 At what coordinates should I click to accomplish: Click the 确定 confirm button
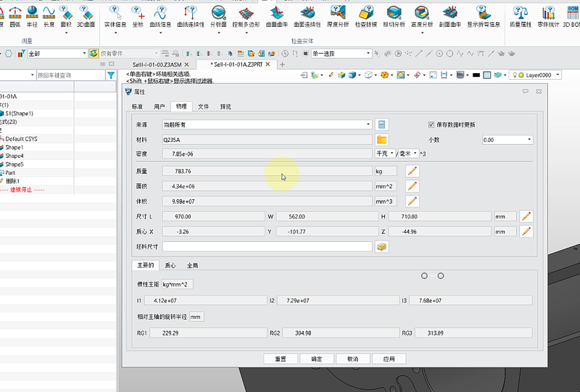tap(317, 359)
